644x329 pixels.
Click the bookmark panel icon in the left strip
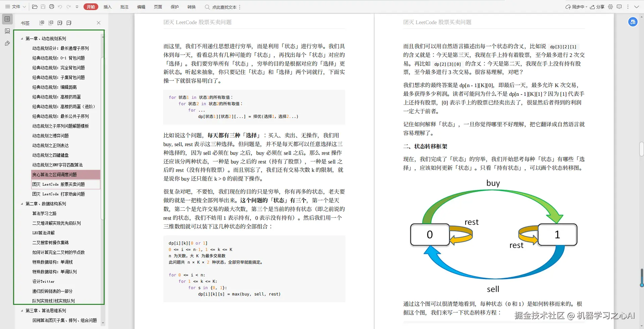(x=7, y=19)
